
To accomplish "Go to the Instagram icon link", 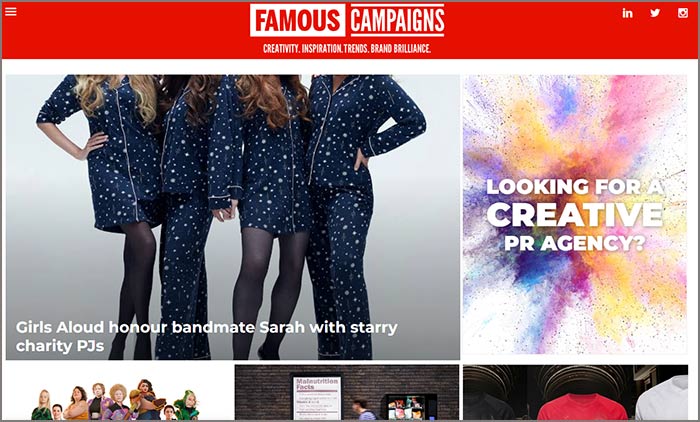I will click(x=683, y=13).
